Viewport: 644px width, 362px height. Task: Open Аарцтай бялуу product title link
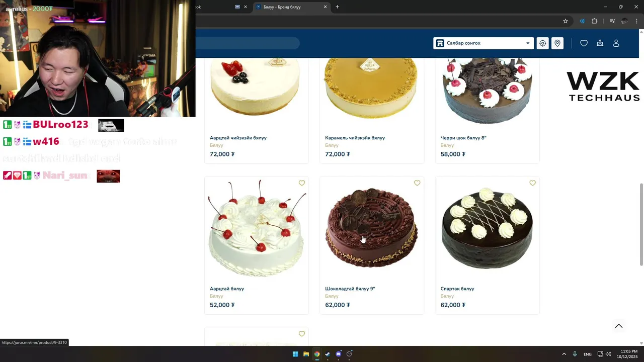226,289
